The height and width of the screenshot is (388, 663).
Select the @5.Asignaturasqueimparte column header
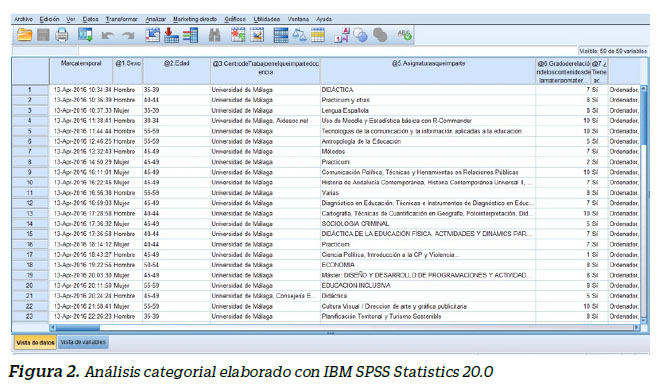tap(428, 71)
